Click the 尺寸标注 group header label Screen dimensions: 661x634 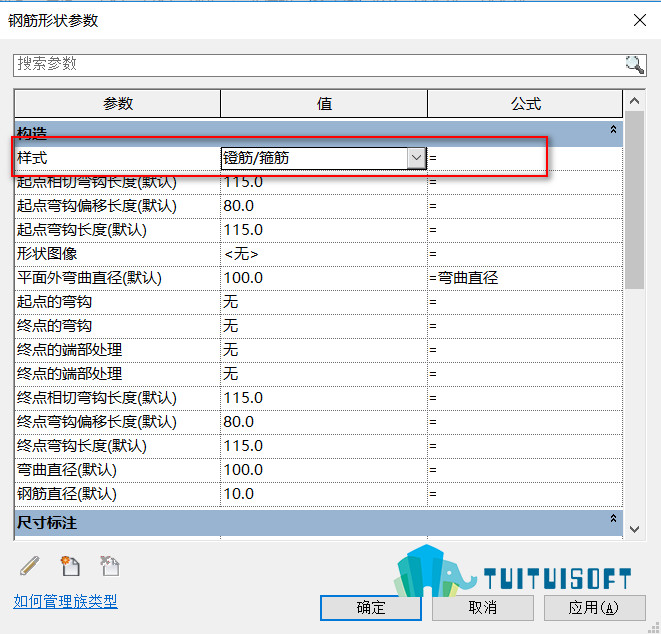pos(47,523)
